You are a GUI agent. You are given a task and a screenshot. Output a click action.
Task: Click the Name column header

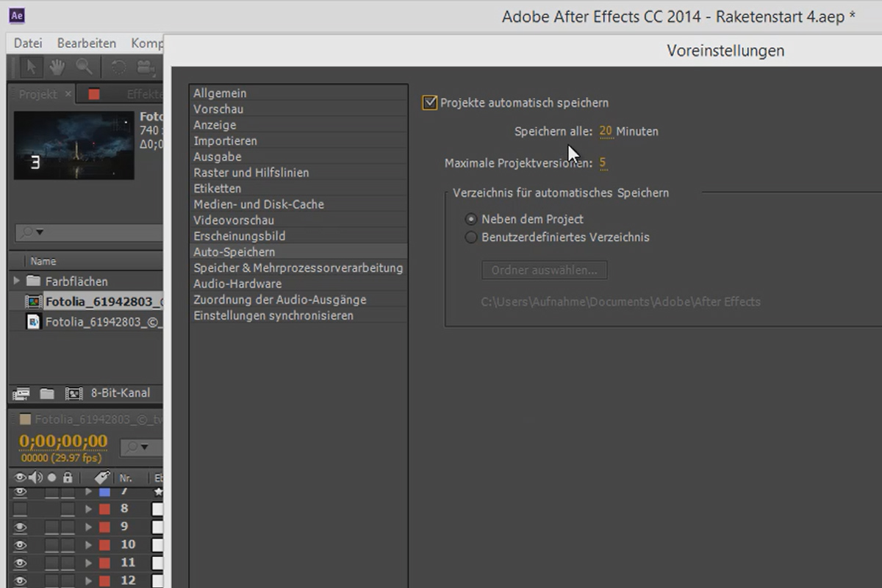pyautogui.click(x=43, y=261)
